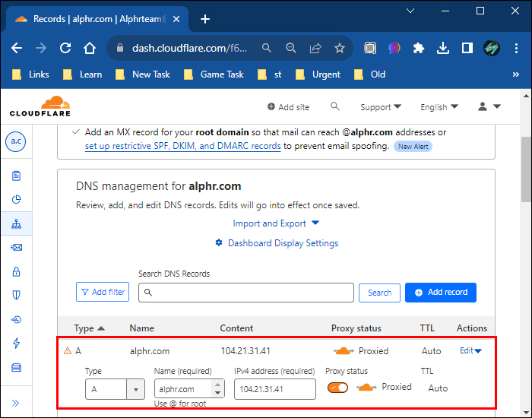Open Dashboard Display Settings
Image resolution: width=532 pixels, height=418 pixels.
tap(277, 243)
